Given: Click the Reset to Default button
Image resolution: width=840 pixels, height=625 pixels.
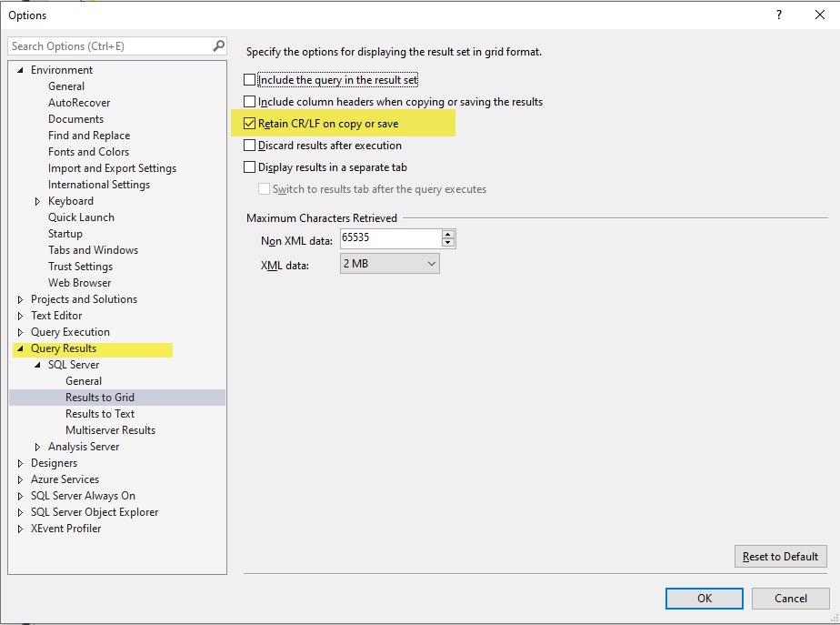Looking at the screenshot, I should click(780, 556).
